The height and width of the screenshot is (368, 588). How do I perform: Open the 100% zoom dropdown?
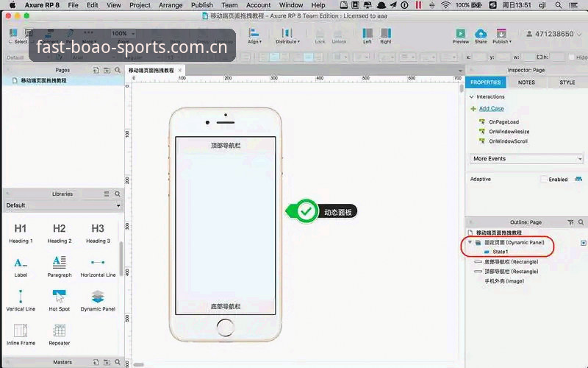coord(123,33)
